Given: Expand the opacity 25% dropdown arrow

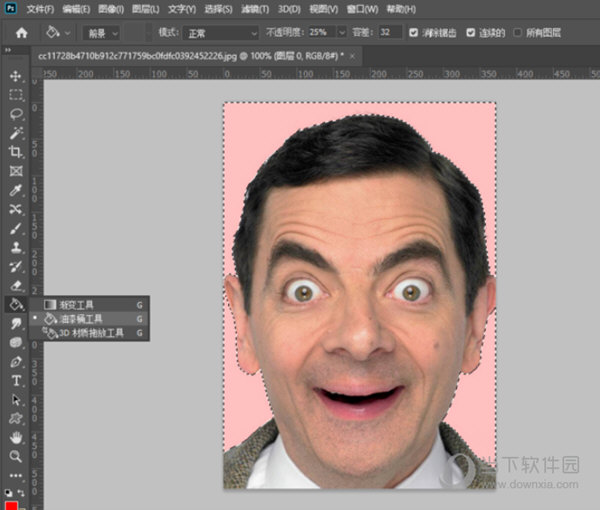Looking at the screenshot, I should click(342, 33).
